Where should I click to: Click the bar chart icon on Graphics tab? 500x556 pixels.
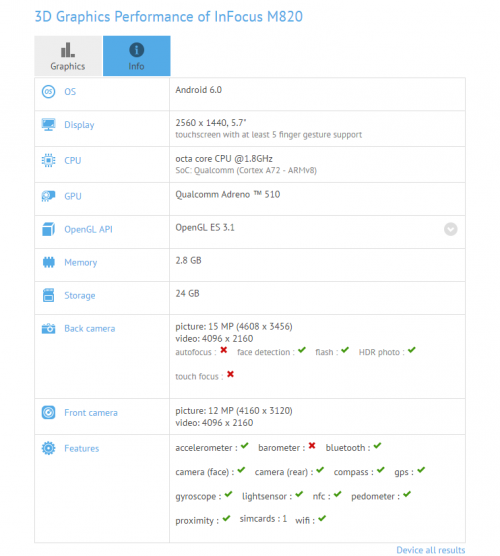click(67, 50)
